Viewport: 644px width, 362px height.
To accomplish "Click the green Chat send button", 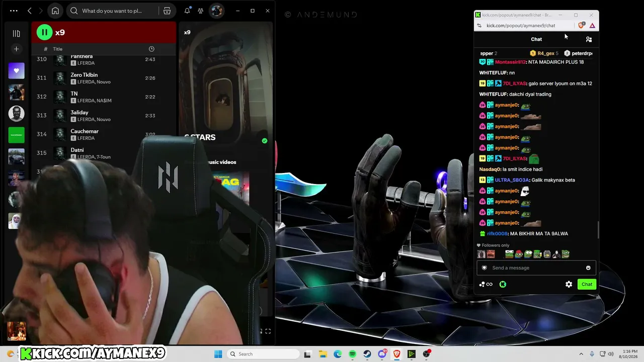I will (x=587, y=284).
